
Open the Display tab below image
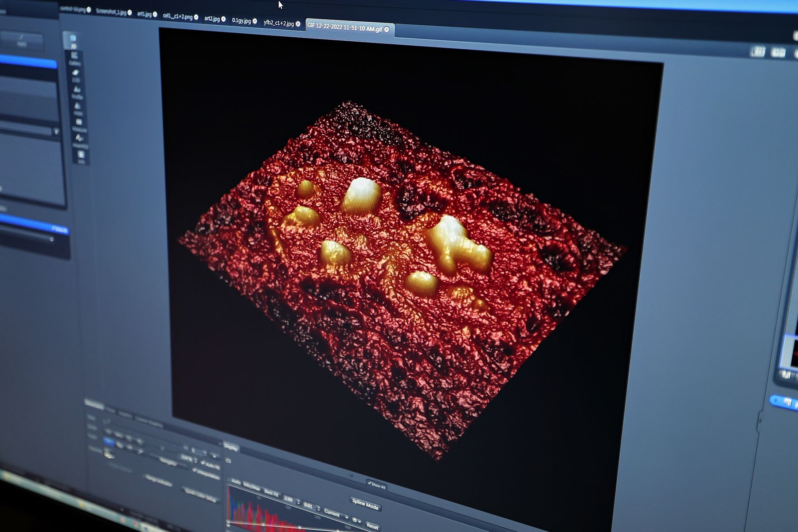pos(231,447)
